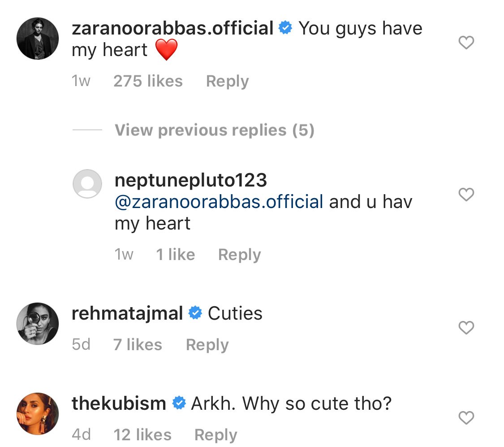Open rehmatajmal's profile picture
The width and height of the screenshot is (504, 447).
(38, 323)
